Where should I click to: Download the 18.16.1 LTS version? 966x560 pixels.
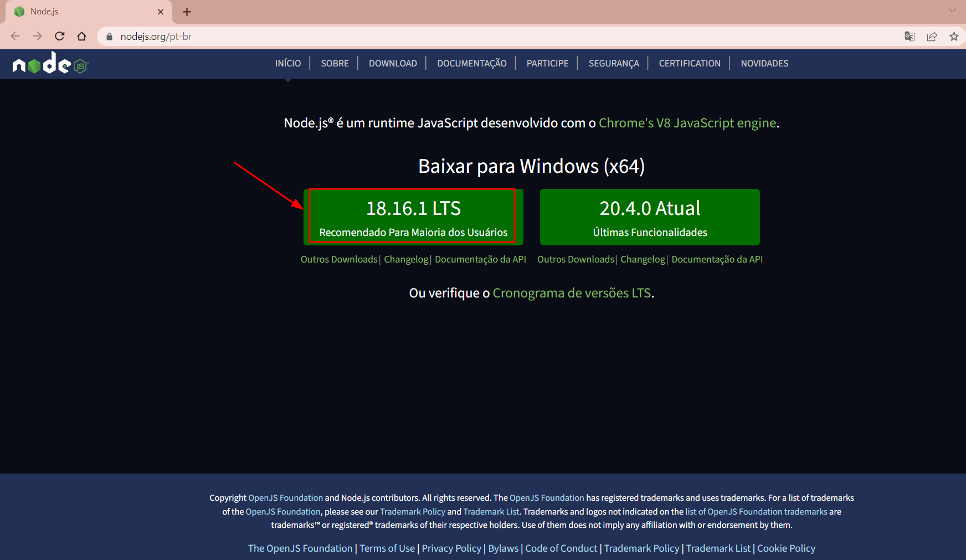(413, 217)
